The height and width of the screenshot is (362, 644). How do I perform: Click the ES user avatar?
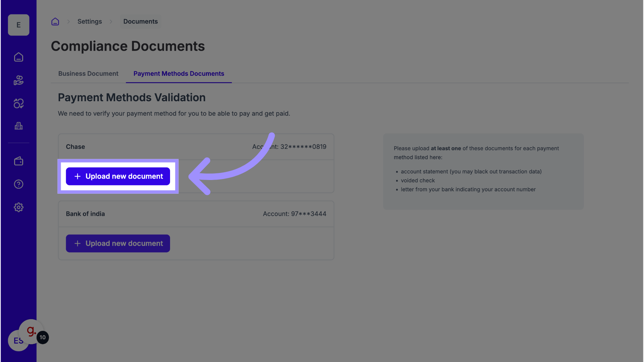(15, 343)
